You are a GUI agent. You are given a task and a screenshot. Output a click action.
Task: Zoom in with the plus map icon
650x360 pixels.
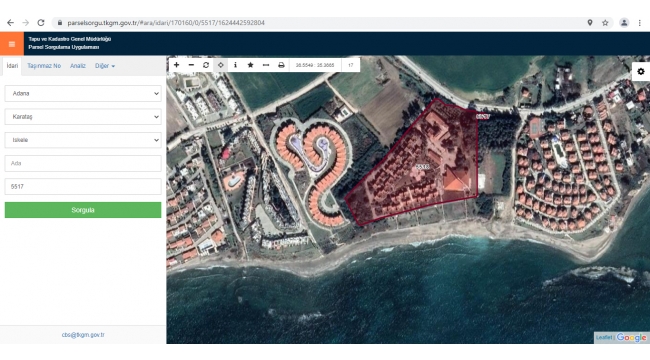tap(177, 65)
